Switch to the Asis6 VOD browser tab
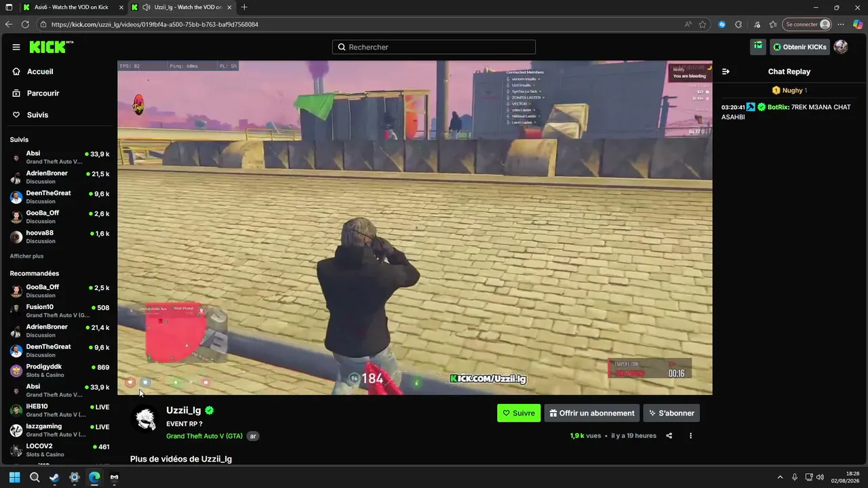This screenshot has height=488, width=868. coord(72,7)
